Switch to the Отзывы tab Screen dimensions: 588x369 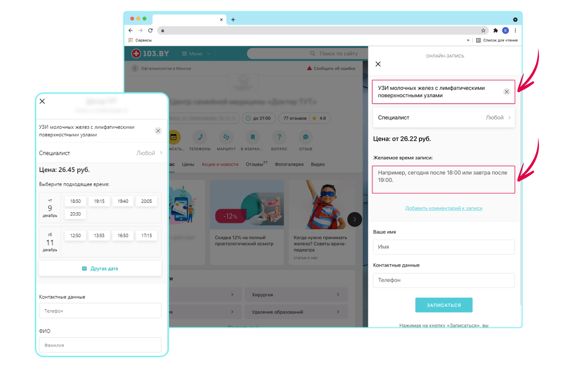click(257, 164)
